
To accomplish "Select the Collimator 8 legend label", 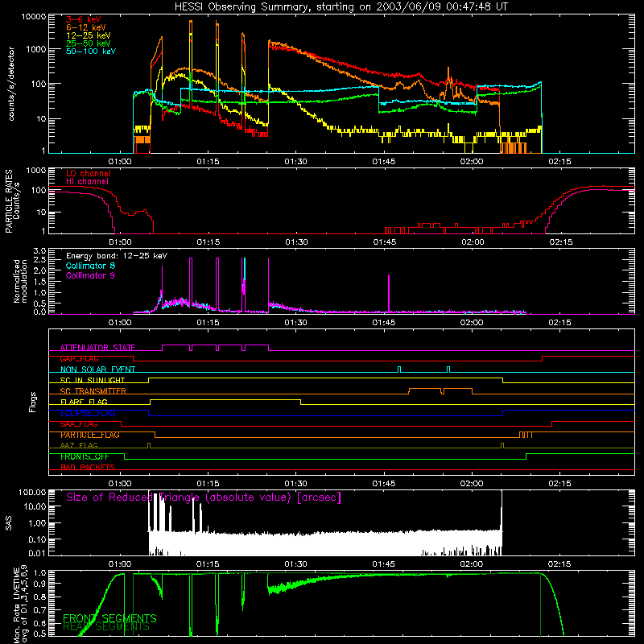I will coord(90,266).
